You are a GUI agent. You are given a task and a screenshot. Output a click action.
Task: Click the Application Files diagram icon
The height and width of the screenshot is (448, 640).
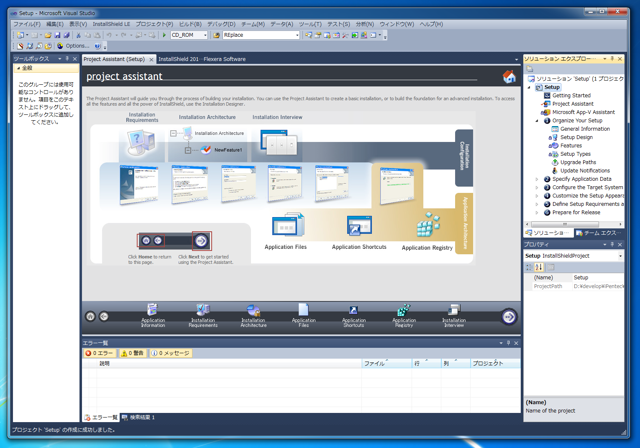pos(288,224)
